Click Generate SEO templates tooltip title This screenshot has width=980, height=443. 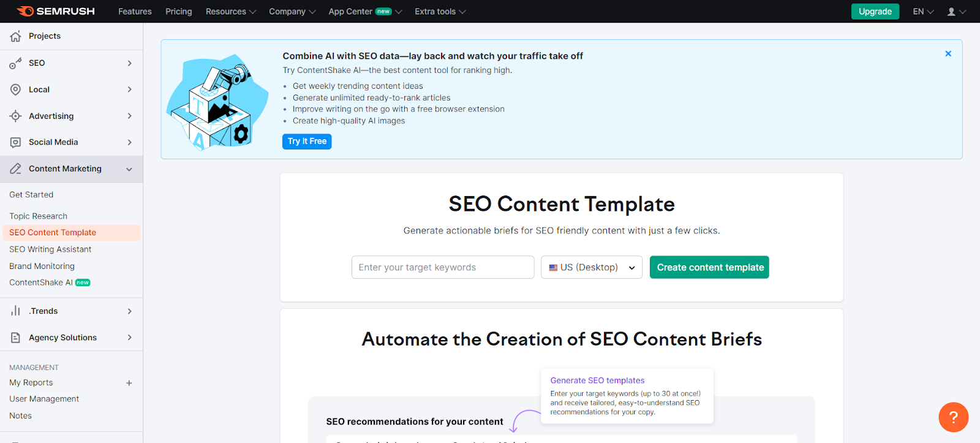tap(597, 381)
